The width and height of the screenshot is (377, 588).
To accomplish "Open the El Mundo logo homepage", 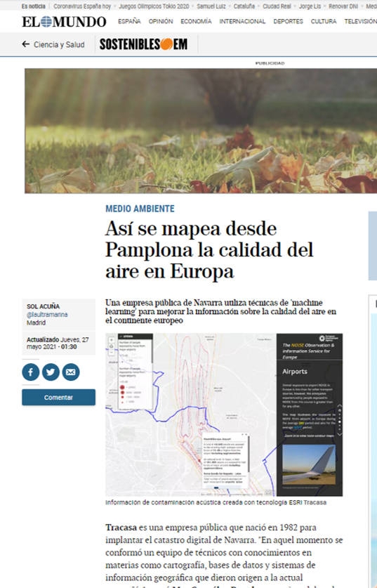I will pos(64,22).
